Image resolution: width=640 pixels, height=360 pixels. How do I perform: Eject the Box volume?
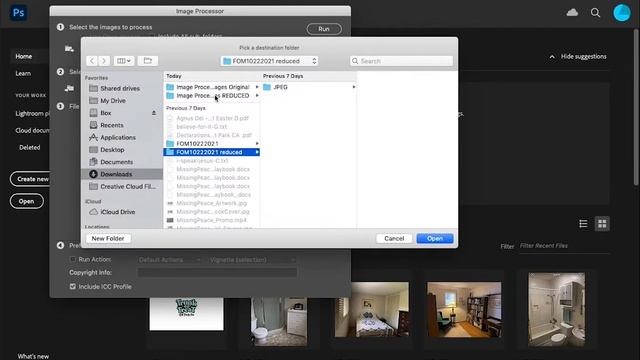tap(154, 113)
